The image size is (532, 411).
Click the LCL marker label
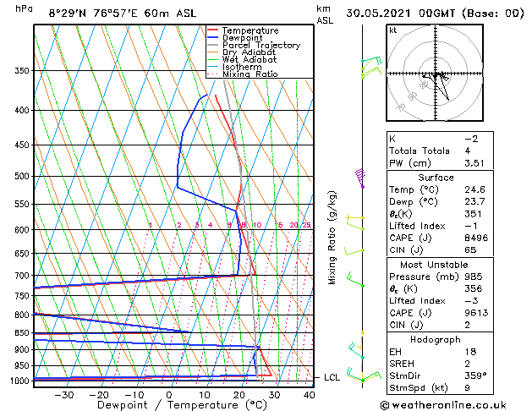pos(332,377)
